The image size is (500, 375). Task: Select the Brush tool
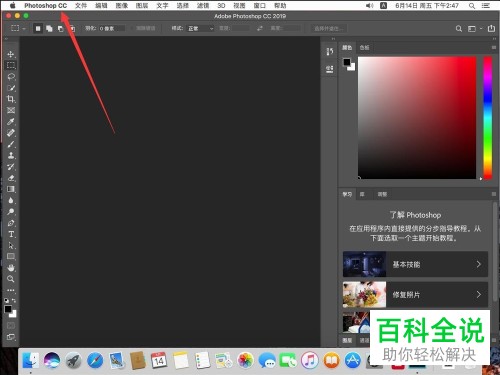pyautogui.click(x=11, y=144)
